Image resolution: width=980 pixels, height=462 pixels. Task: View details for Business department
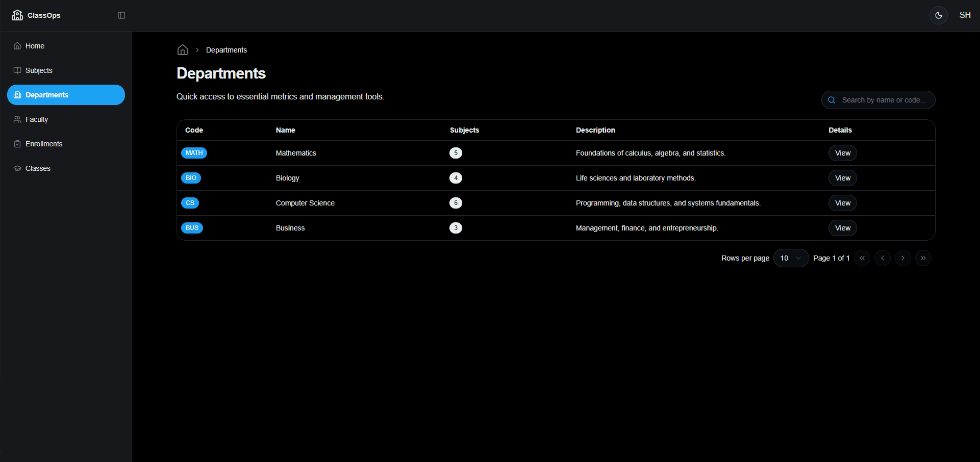click(x=843, y=228)
